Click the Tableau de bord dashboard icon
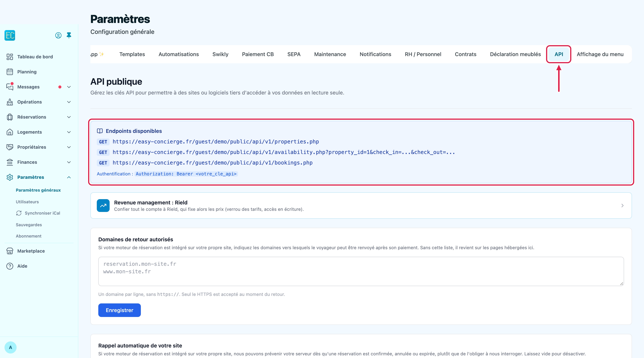 click(x=10, y=57)
